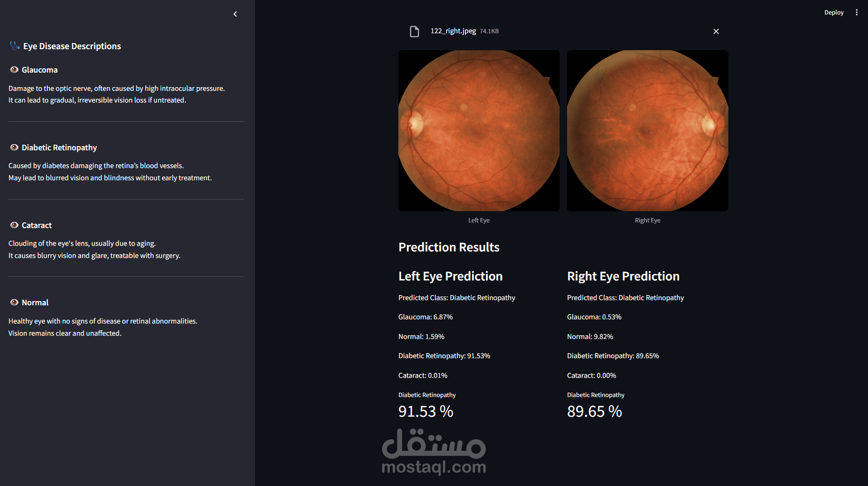Click the 'Left Eye' image caption
This screenshot has height=486, width=868.
[479, 221]
